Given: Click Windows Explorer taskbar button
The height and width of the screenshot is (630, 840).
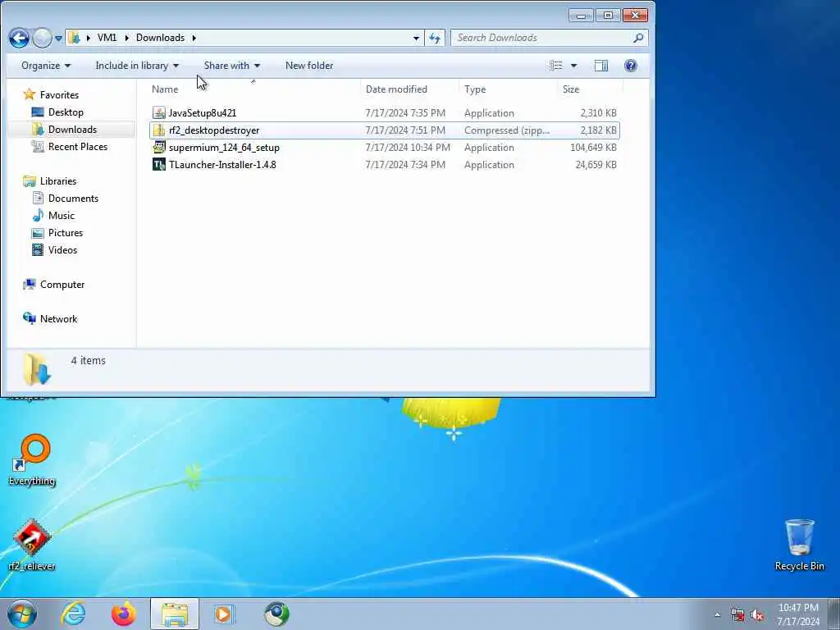Looking at the screenshot, I should 175,614.
